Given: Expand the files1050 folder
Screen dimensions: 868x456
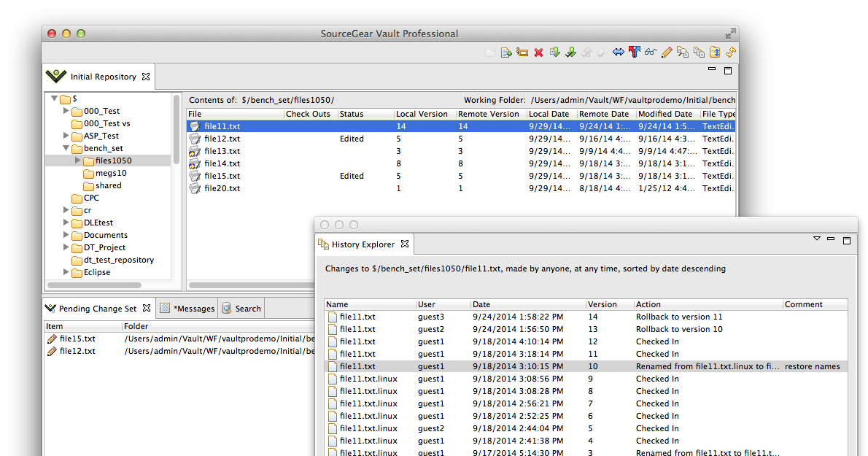Looking at the screenshot, I should tap(77, 161).
